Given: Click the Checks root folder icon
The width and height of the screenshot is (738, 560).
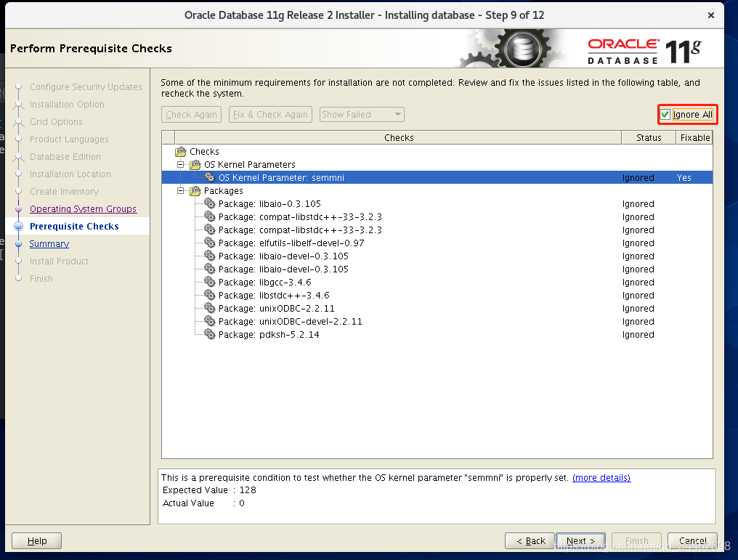Looking at the screenshot, I should point(180,152).
